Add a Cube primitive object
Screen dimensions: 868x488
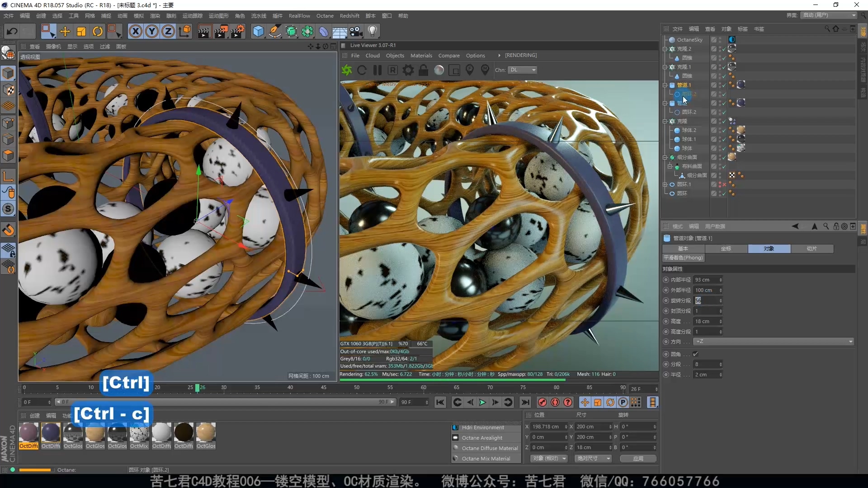[x=258, y=31]
